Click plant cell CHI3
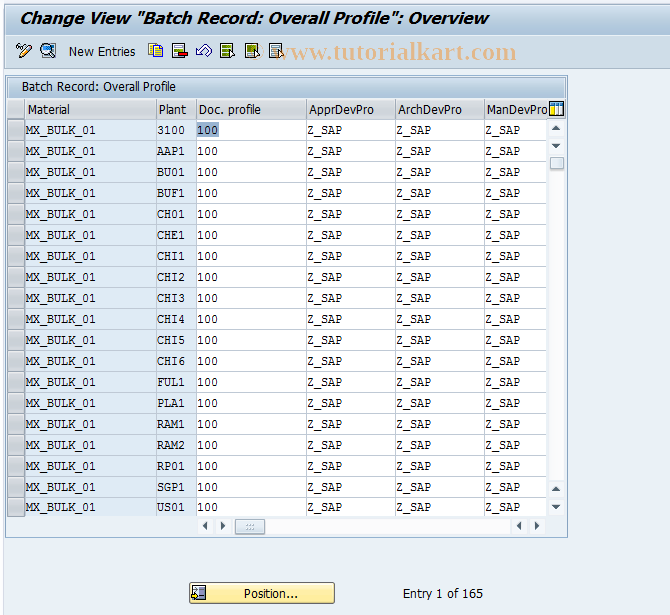 [x=176, y=297]
